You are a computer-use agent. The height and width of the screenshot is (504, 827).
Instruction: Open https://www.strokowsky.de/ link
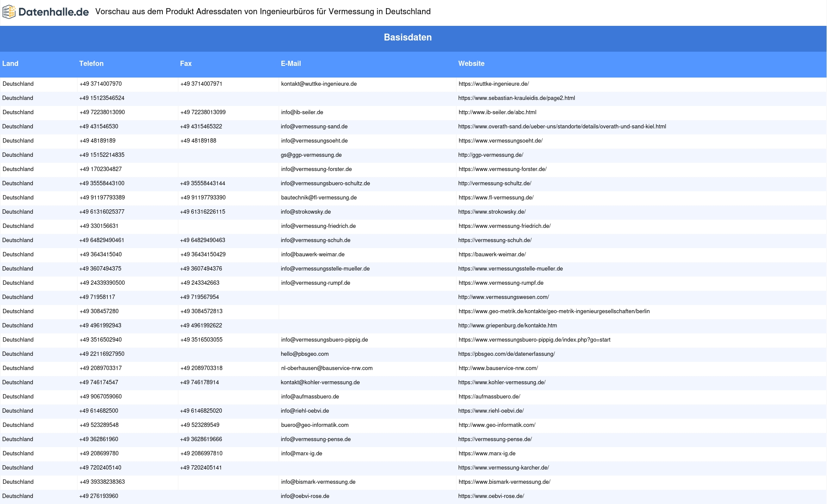click(492, 212)
